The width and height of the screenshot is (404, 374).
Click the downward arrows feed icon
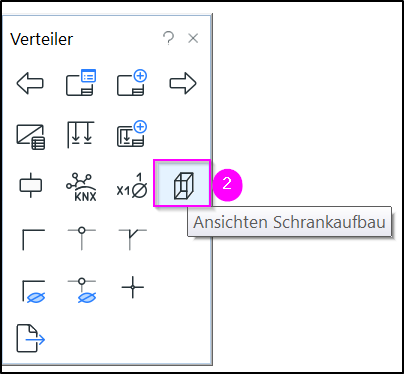point(81,135)
